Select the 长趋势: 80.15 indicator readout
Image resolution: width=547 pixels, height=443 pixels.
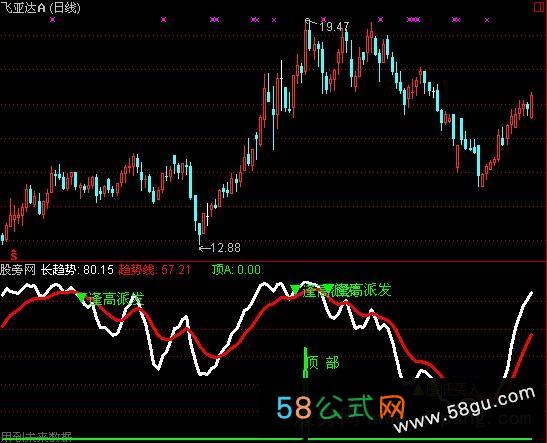pyautogui.click(x=77, y=270)
